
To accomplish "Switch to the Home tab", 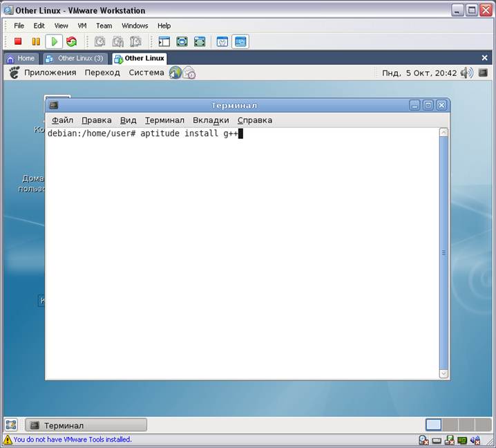I will [21, 59].
